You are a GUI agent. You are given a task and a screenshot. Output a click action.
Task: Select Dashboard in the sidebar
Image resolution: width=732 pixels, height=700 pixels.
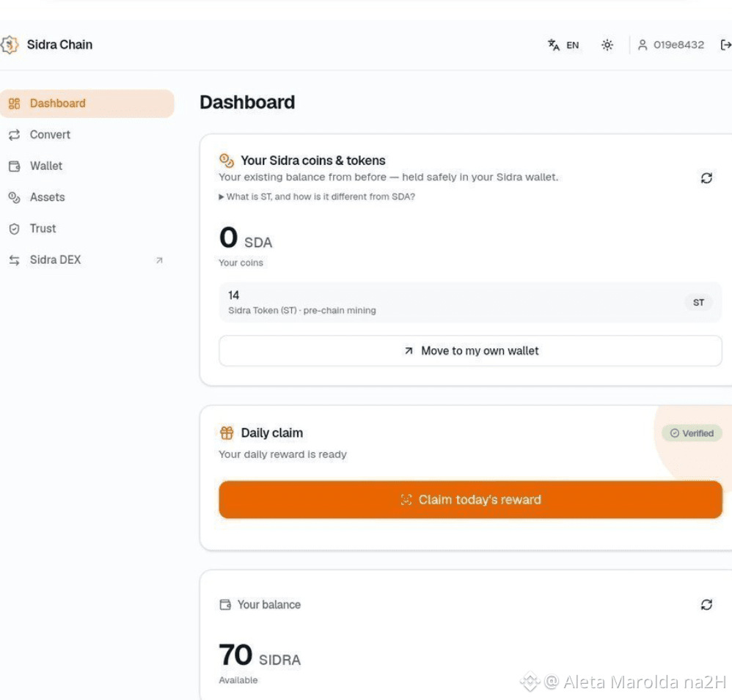[87, 103]
